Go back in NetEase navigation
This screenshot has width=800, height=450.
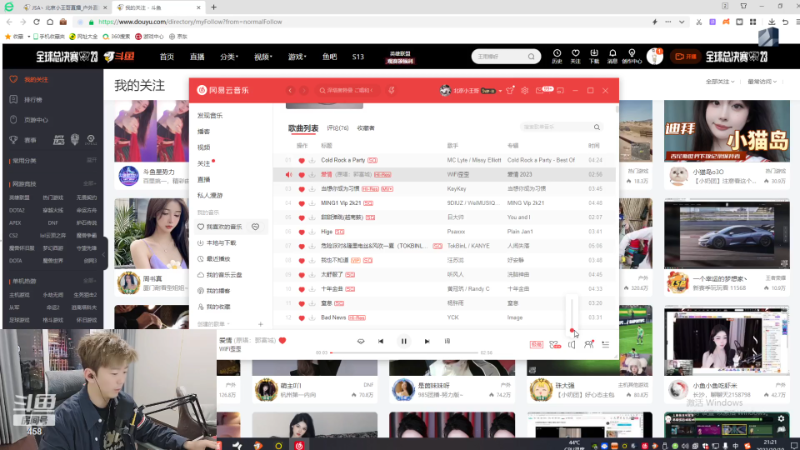pos(290,90)
